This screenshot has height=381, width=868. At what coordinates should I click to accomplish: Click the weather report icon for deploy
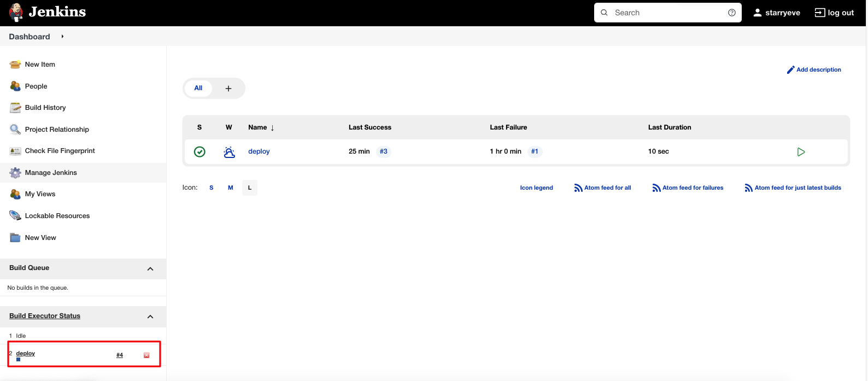point(230,152)
